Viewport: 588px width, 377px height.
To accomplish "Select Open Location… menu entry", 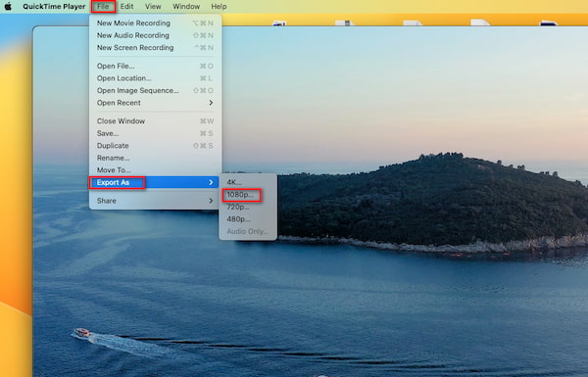I will pyautogui.click(x=155, y=78).
